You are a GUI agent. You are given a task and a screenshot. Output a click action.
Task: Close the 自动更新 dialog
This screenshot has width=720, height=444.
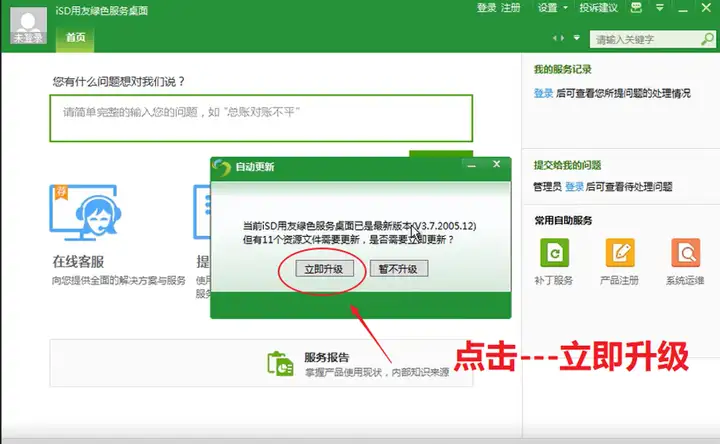(496, 164)
